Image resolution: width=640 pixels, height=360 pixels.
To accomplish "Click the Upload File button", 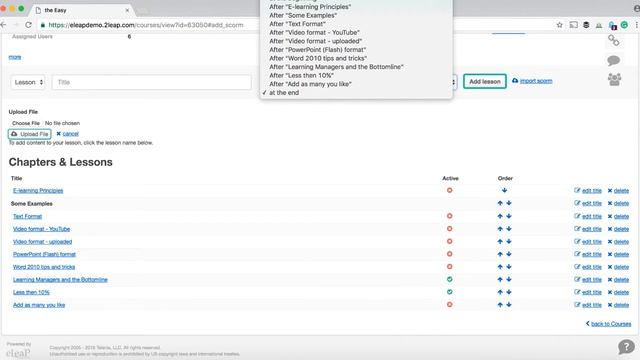I will pyautogui.click(x=29, y=134).
